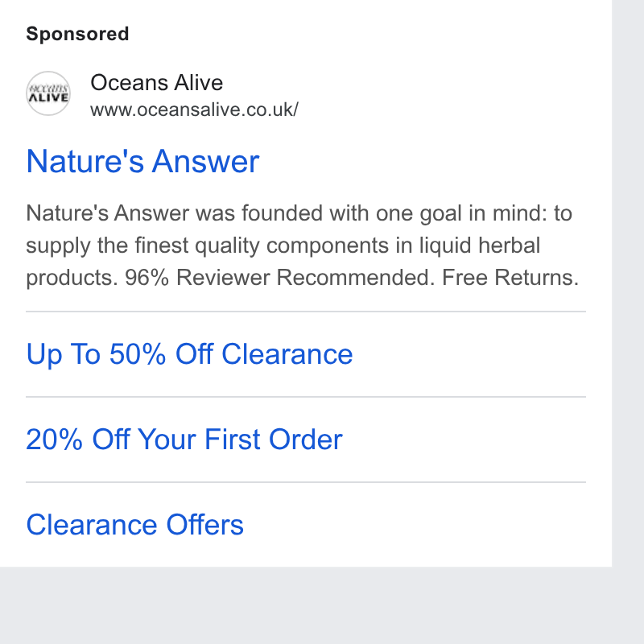Click 'supply the finest quality components' line
Viewport: 644px width, 644px height.
click(x=208, y=246)
